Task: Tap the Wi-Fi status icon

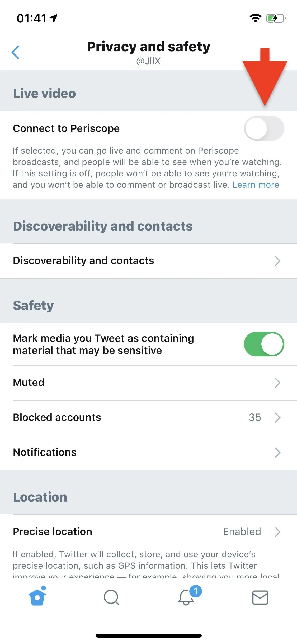Action: pos(255,18)
